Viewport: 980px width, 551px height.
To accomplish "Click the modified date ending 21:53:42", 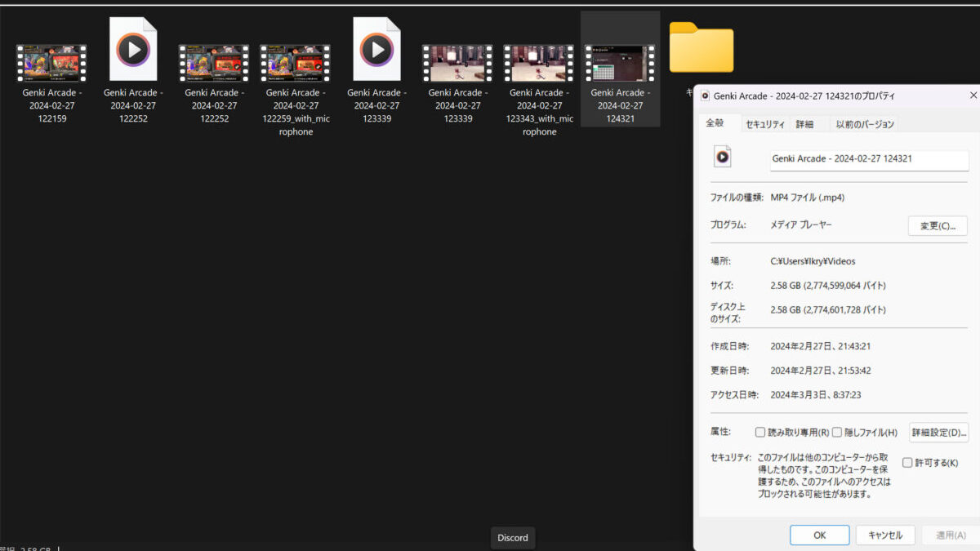I will click(x=821, y=371).
